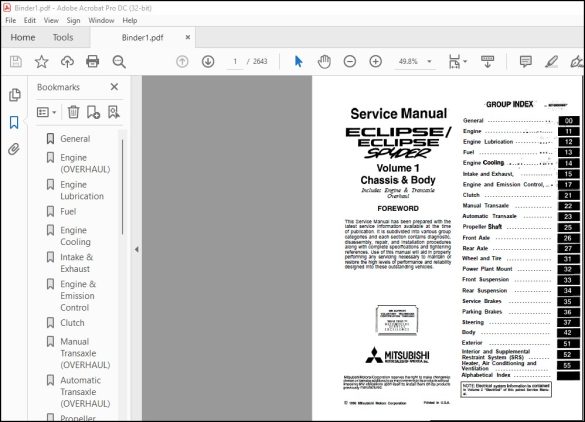The image size is (585, 422).
Task: Open the Engine & Emission Control bookmark
Action: (78, 296)
